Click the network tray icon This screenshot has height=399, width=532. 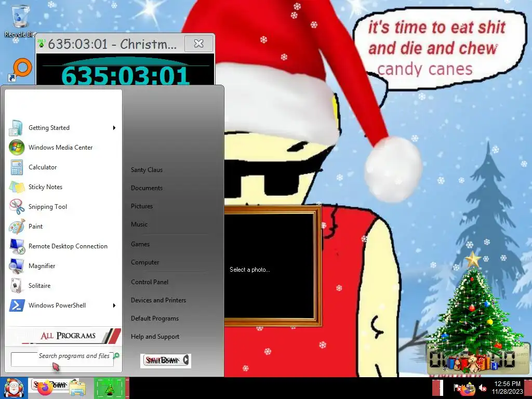pos(470,388)
